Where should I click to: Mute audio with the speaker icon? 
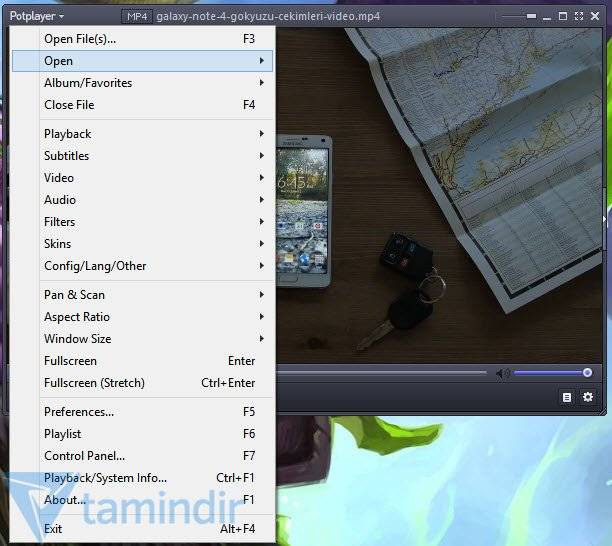coord(502,373)
